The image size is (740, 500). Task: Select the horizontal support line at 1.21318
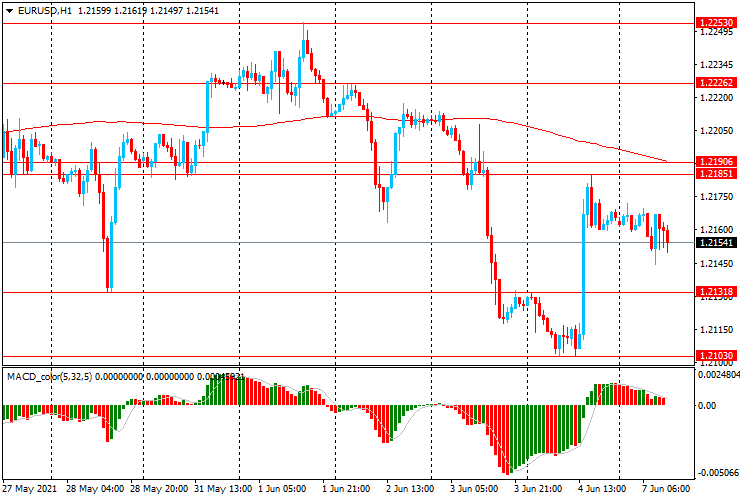tap(348, 292)
